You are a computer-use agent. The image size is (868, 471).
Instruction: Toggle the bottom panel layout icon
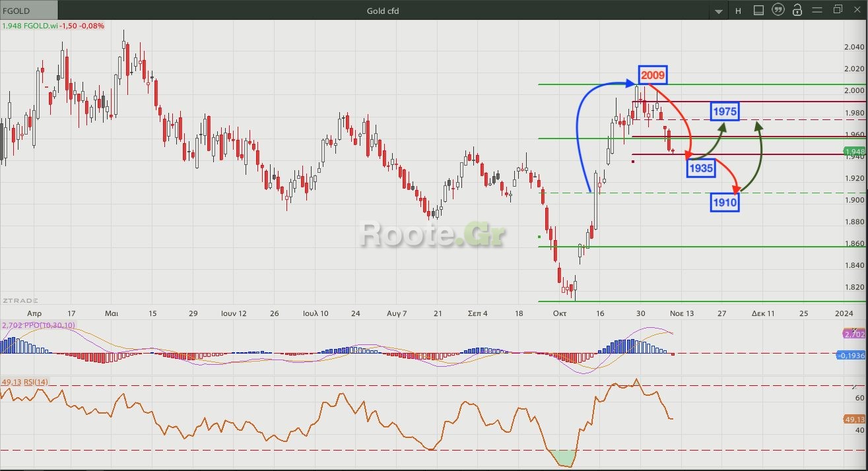click(758, 11)
